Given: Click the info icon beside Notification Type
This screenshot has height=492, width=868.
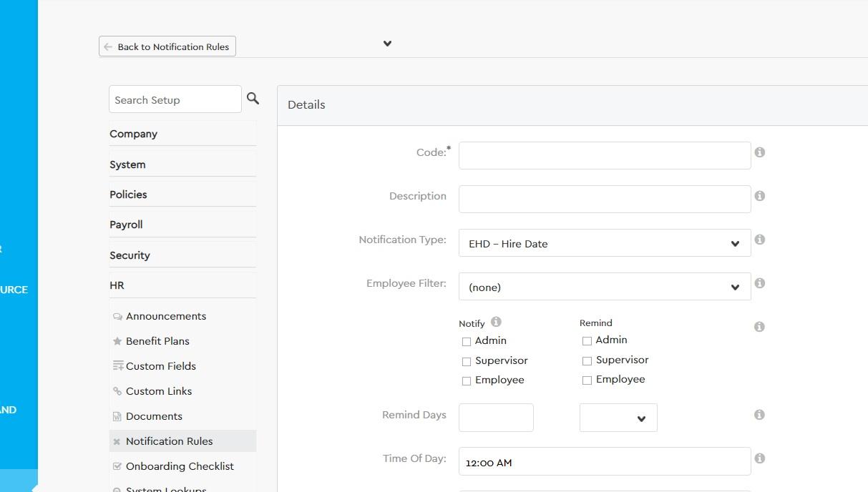Looking at the screenshot, I should pyautogui.click(x=760, y=240).
